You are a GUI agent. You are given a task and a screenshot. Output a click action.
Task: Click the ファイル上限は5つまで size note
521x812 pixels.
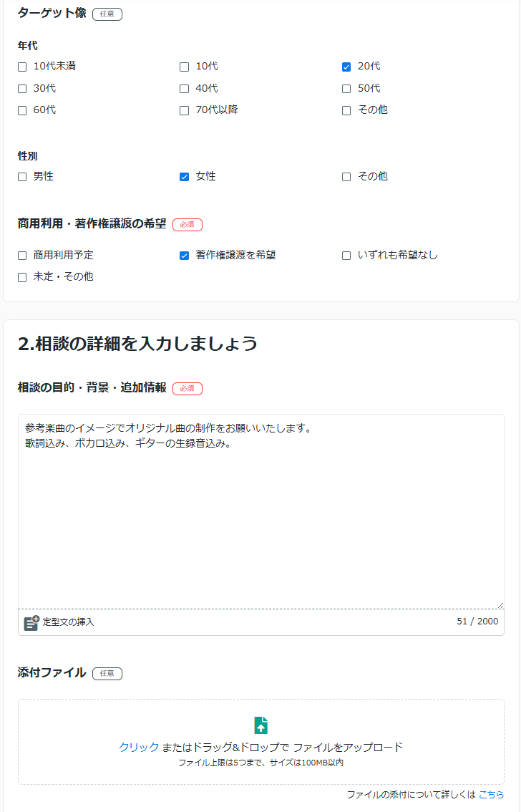tap(260, 763)
